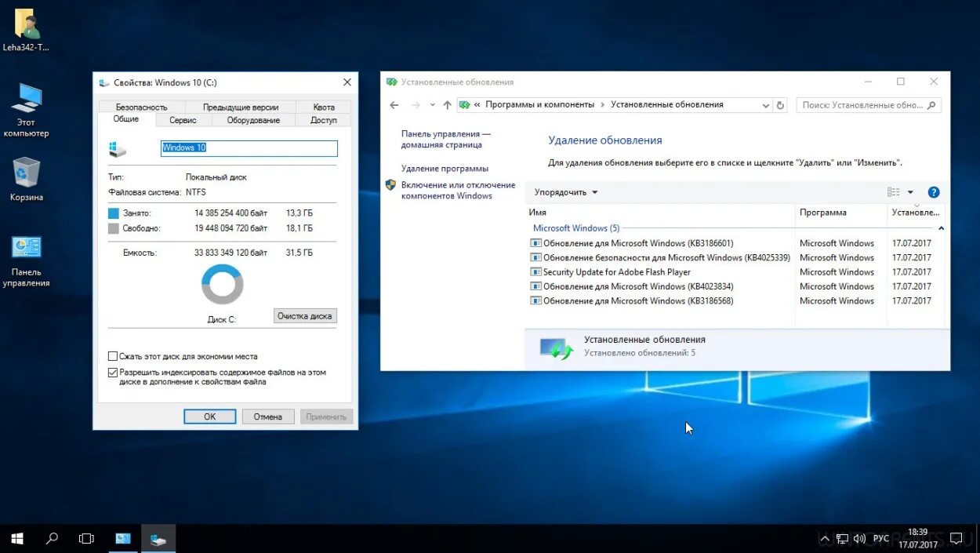Open the Leha342 user folder desktop icon
980x553 pixels.
tap(26, 30)
